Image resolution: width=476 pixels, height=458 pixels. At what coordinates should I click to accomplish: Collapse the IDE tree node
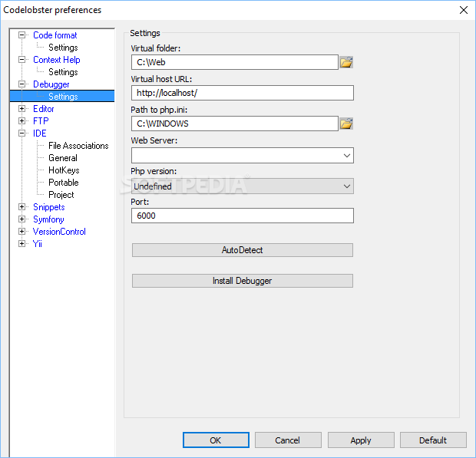pyautogui.click(x=21, y=133)
